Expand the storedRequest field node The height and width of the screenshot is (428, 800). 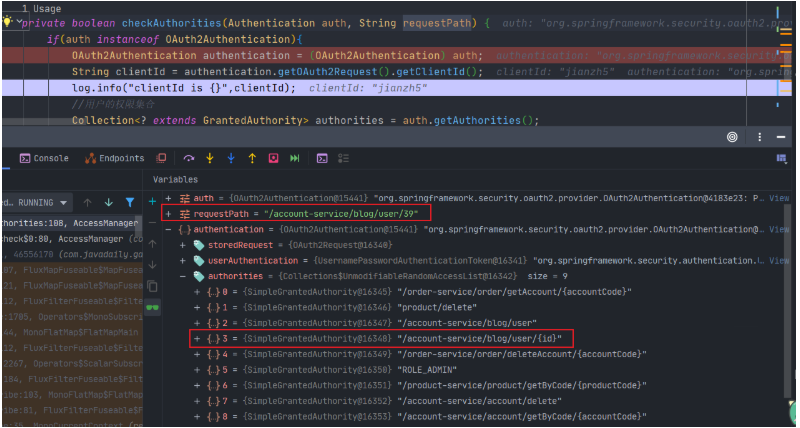(x=183, y=245)
